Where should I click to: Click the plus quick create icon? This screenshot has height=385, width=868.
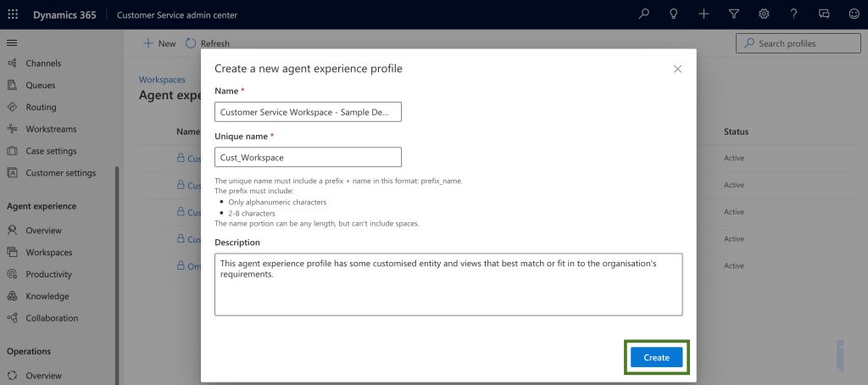tap(704, 14)
